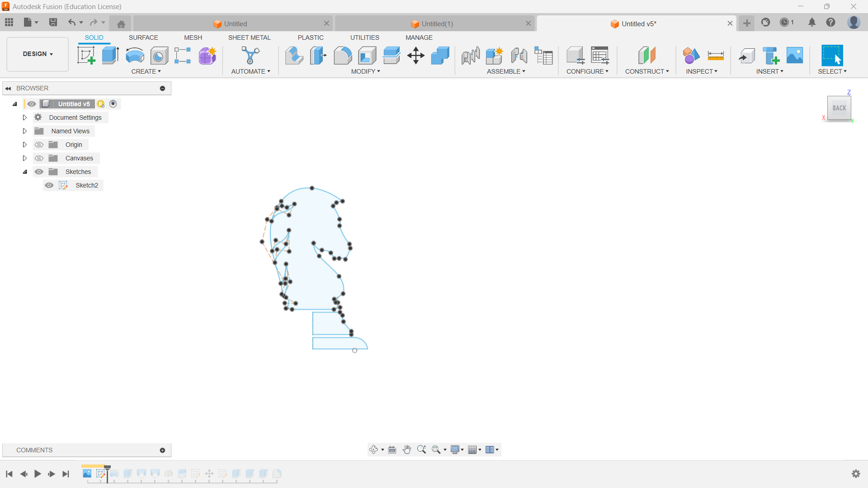This screenshot has height=488, width=868.
Task: Expand the Document Settings node
Action: pyautogui.click(x=25, y=117)
